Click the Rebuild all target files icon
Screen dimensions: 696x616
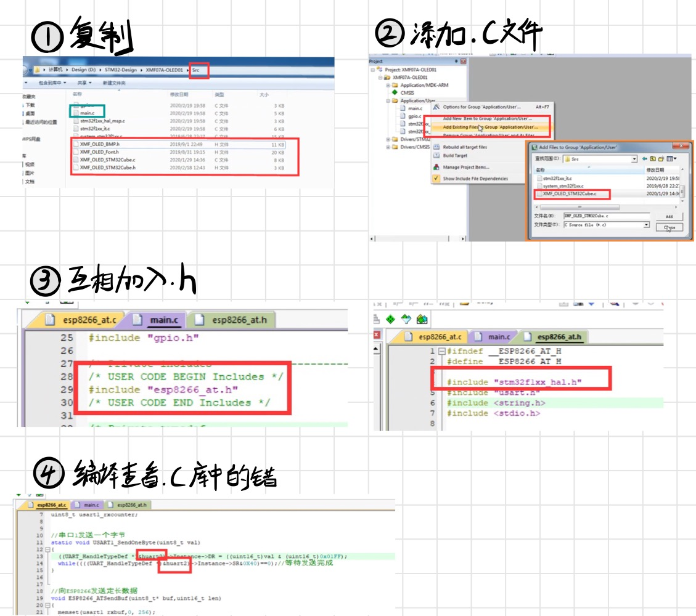[x=436, y=147]
